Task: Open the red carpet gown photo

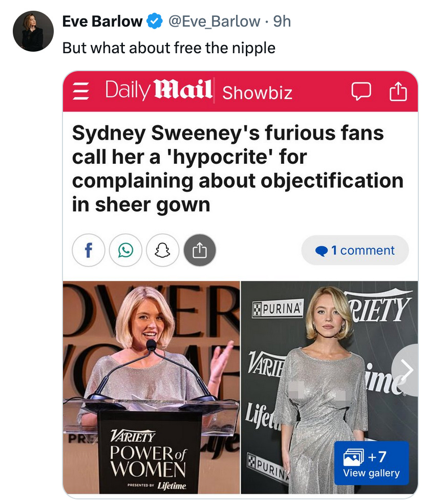Action: [329, 387]
